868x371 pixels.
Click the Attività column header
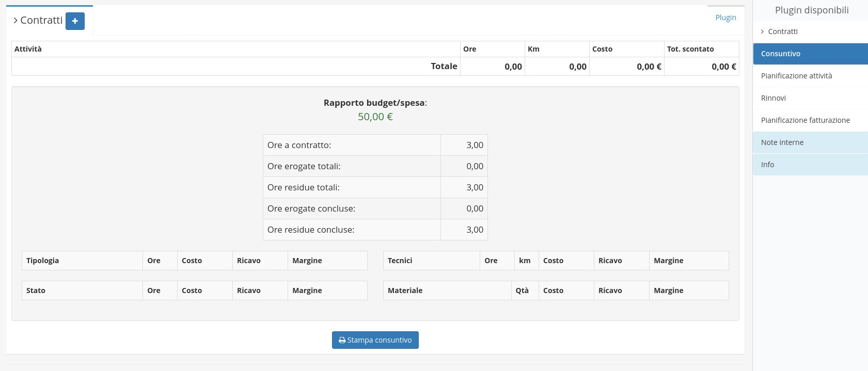coord(28,49)
